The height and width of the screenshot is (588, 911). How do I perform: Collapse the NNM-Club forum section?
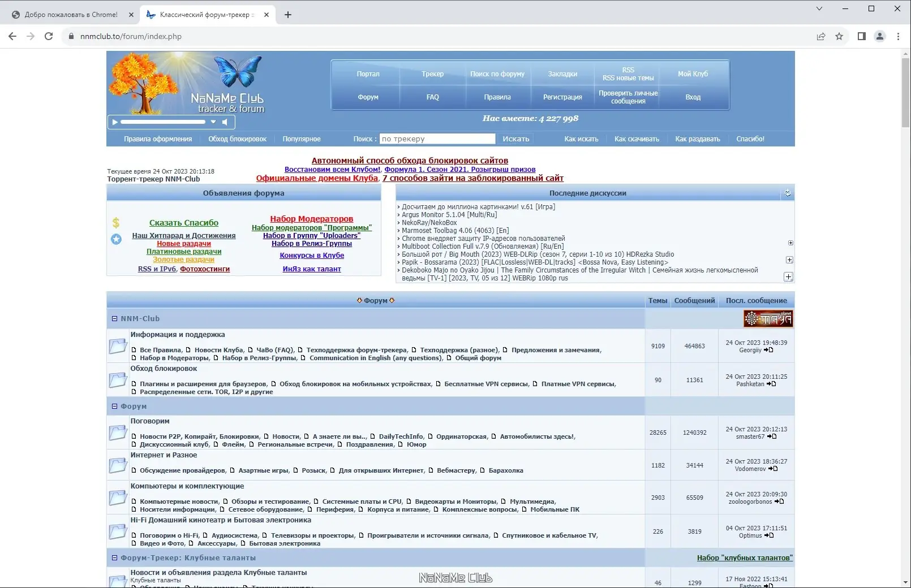(115, 318)
